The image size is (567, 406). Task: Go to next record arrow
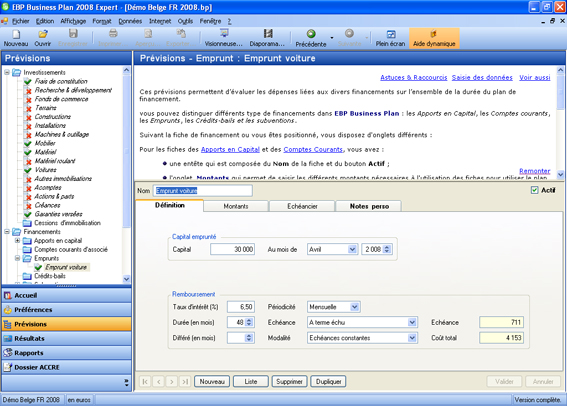pyautogui.click(x=172, y=382)
